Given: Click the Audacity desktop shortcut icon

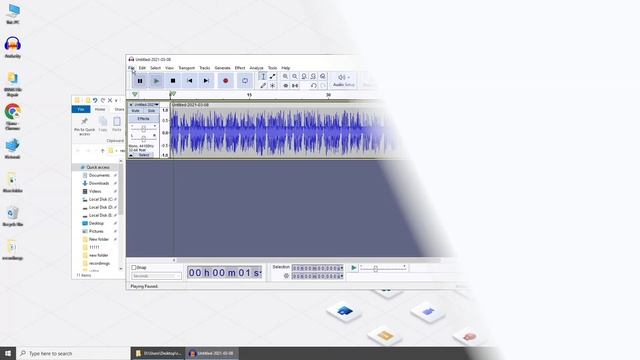Looking at the screenshot, I should pyautogui.click(x=13, y=47).
